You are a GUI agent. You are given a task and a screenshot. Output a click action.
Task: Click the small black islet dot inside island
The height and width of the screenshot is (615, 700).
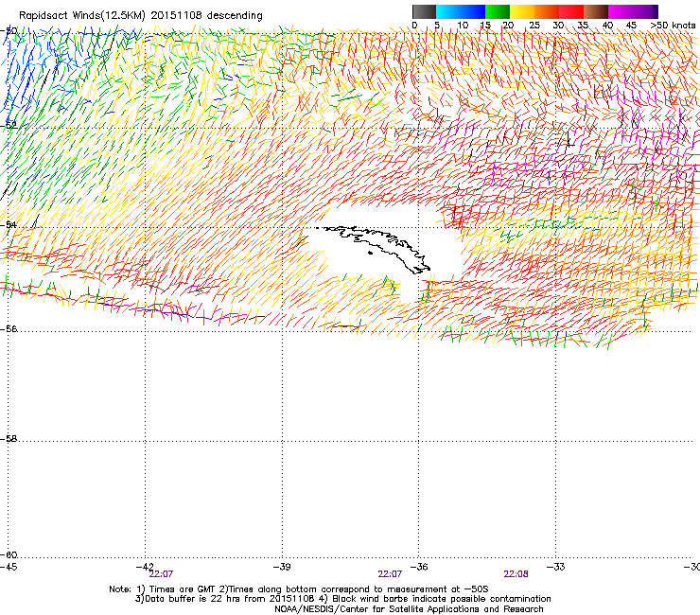(x=370, y=254)
